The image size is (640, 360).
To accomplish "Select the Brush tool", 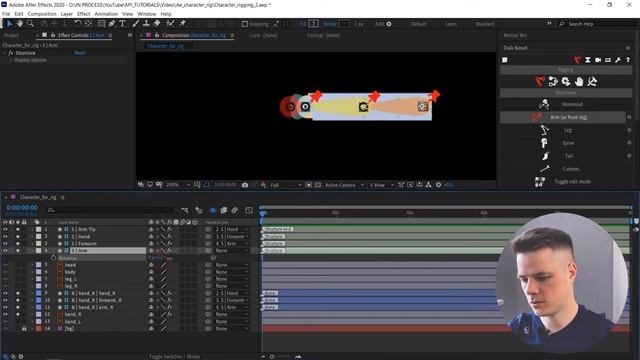I will pyautogui.click(x=136, y=24).
